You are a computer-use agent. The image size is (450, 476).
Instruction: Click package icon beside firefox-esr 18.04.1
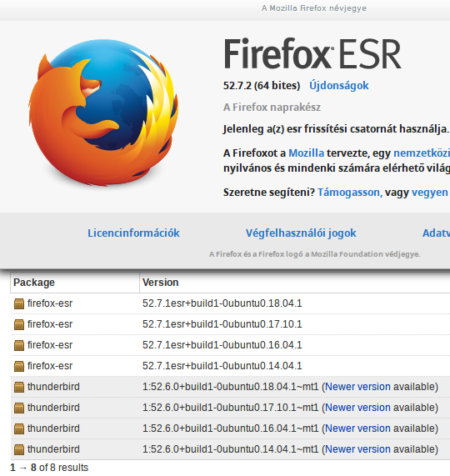coord(19,303)
